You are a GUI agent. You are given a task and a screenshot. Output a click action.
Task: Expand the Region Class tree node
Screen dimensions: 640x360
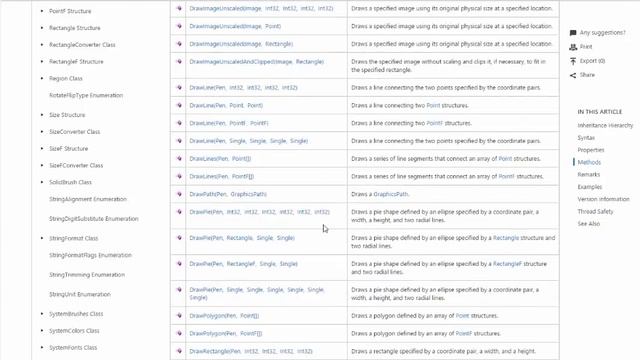tap(42, 78)
